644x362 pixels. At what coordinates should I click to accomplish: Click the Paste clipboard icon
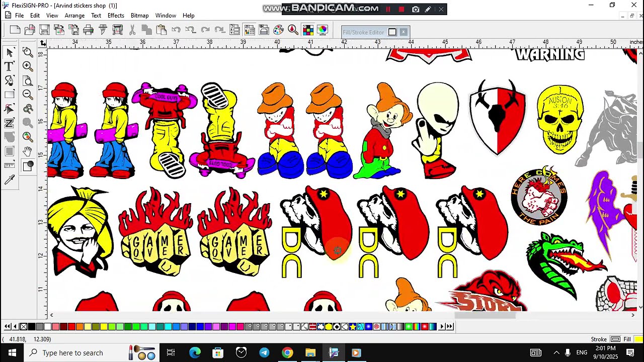click(x=162, y=30)
